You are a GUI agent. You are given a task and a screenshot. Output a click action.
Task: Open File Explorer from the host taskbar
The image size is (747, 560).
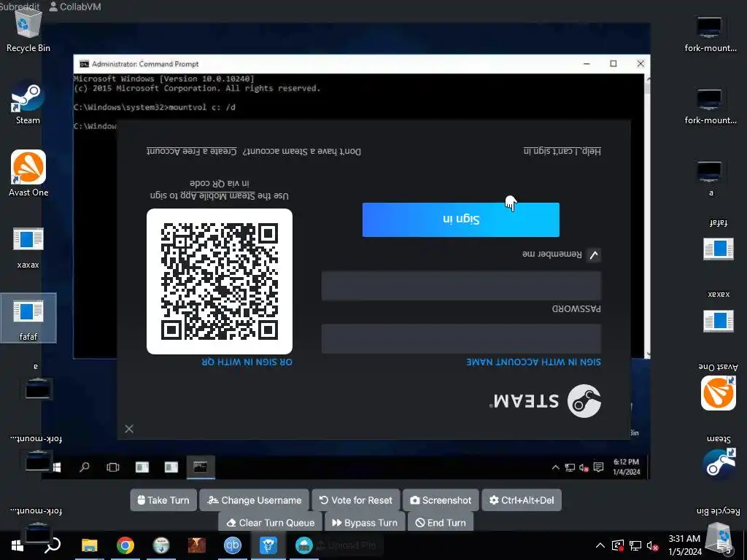89,545
